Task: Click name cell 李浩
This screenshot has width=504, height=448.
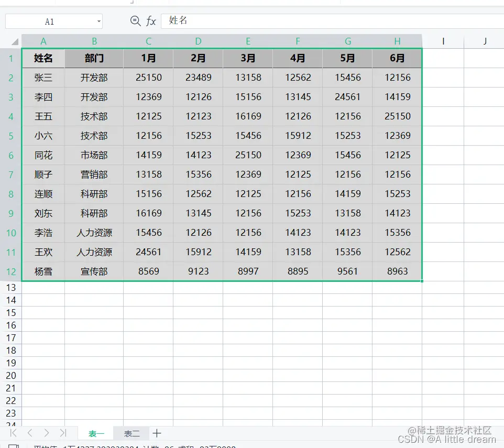Action: point(43,233)
